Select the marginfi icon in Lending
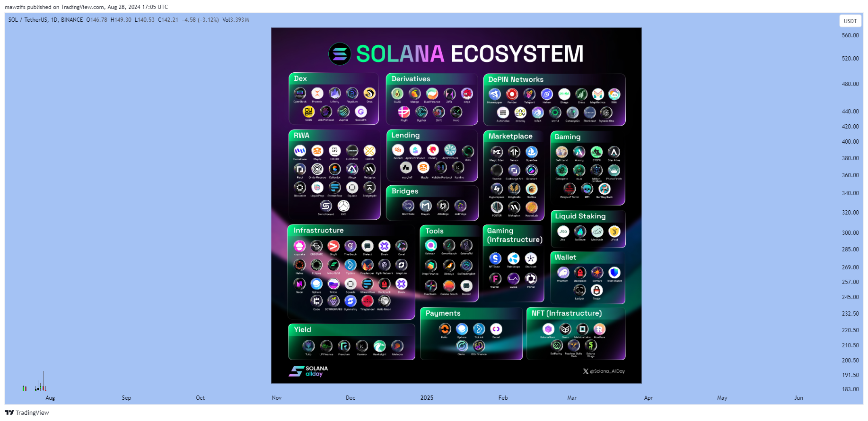Screen dimensions: 868x421 (x=406, y=167)
